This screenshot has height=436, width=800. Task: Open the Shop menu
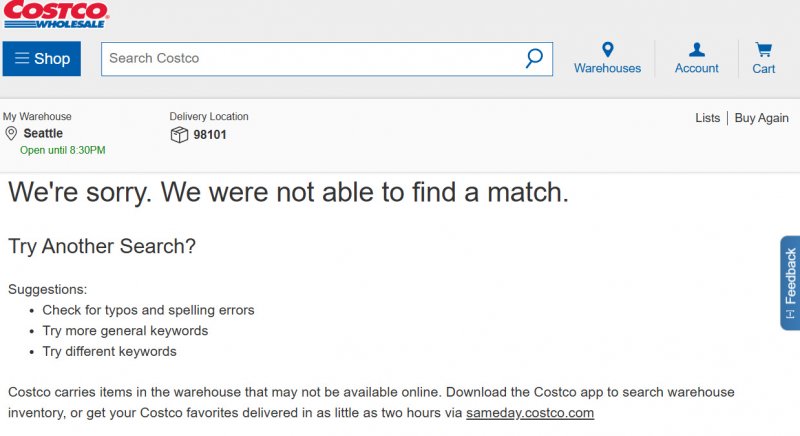point(42,59)
